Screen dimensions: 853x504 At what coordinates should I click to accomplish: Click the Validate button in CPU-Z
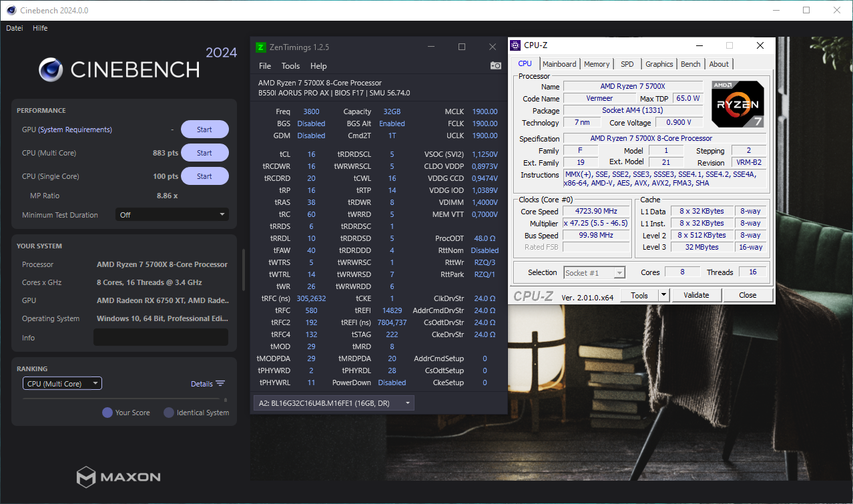click(x=696, y=295)
